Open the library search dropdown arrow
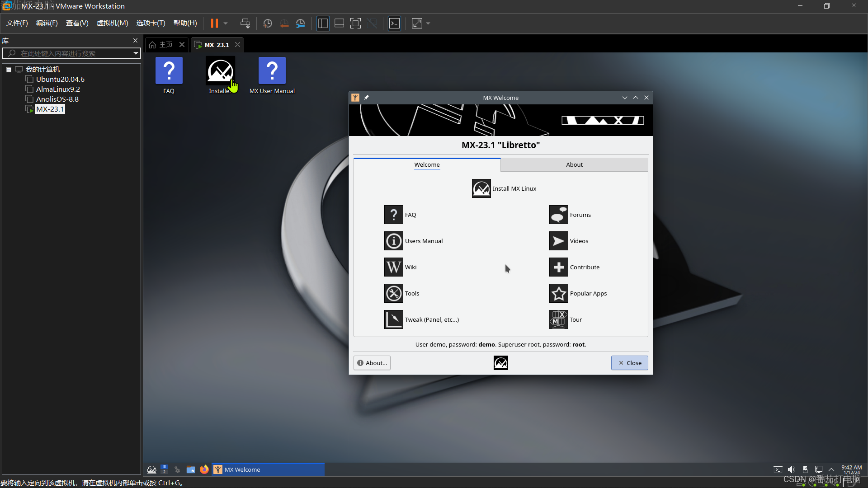Viewport: 868px width, 488px height. click(135, 53)
